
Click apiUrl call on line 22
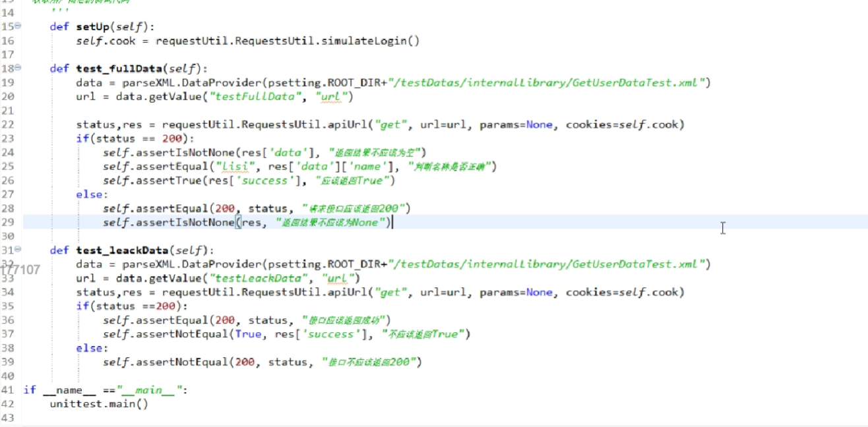(x=348, y=125)
